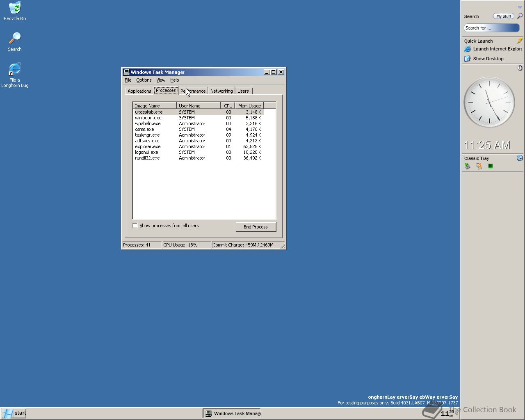Open the sidebar menu arrow at top

pos(520,7)
